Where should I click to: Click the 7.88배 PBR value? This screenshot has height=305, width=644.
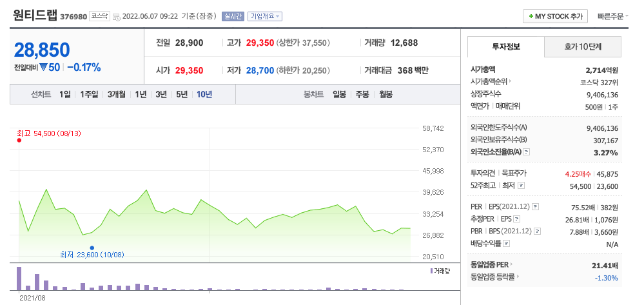pyautogui.click(x=579, y=232)
